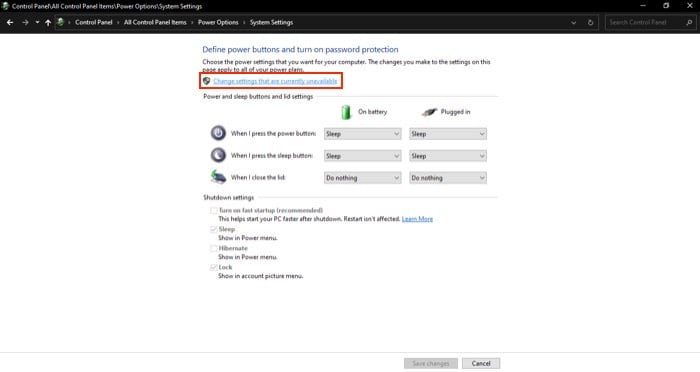
Task: Click 'Power and sleep buttons and lid settings'
Action: click(x=258, y=96)
